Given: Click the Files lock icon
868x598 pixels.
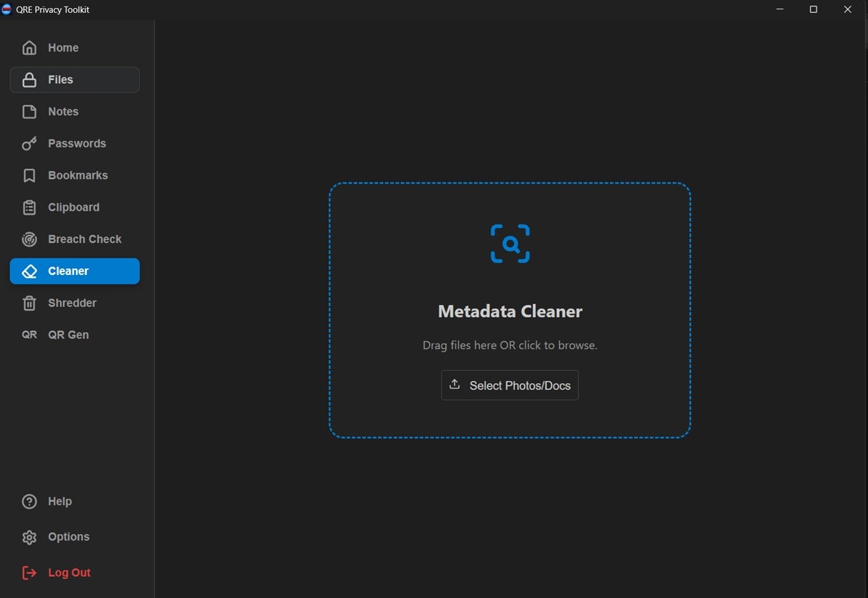Looking at the screenshot, I should tap(28, 79).
